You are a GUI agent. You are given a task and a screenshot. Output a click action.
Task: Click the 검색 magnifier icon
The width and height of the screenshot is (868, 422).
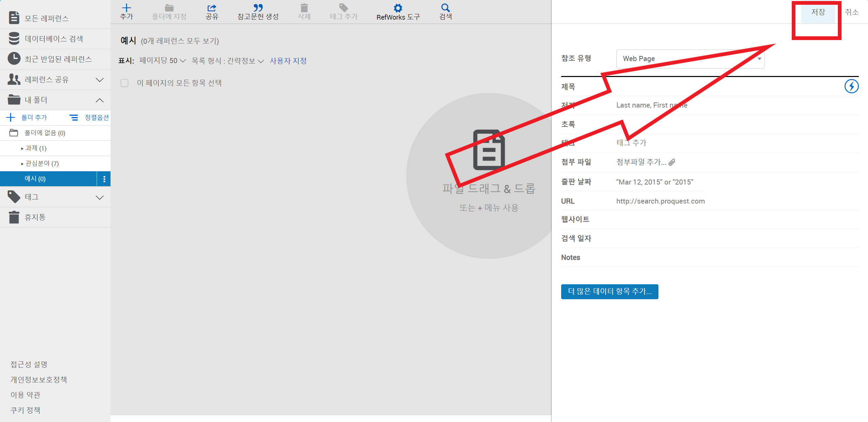445,8
